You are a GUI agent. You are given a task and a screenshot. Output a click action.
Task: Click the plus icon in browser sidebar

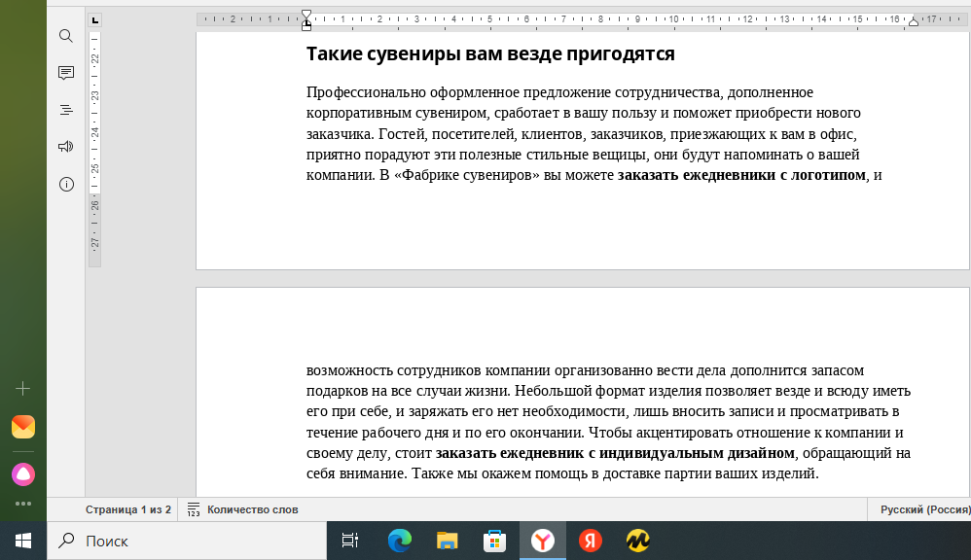(23, 389)
